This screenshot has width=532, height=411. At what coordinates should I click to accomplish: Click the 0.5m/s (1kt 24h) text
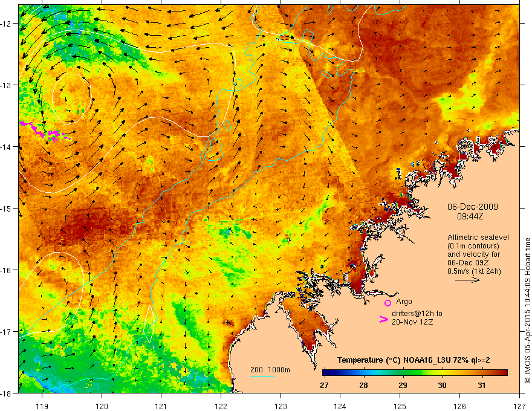click(474, 271)
